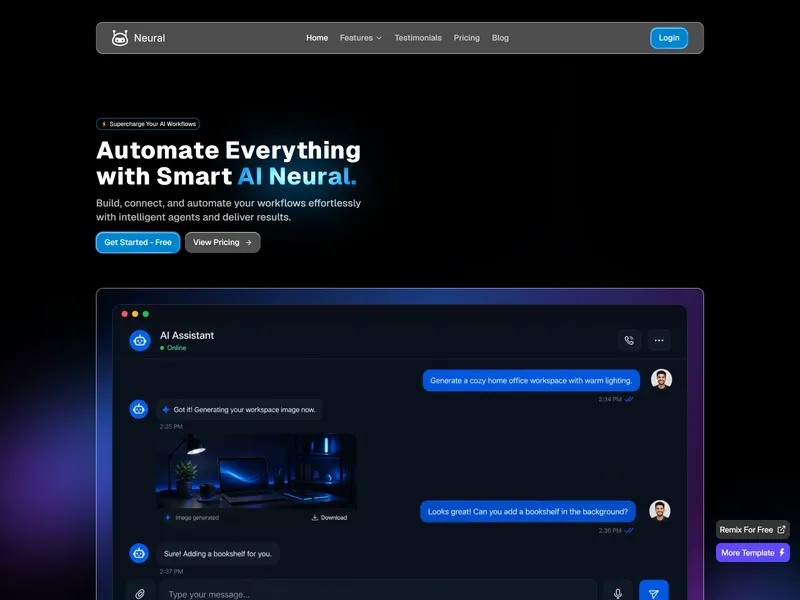
Task: Click bot avatar next to Got it message
Action: (x=139, y=409)
